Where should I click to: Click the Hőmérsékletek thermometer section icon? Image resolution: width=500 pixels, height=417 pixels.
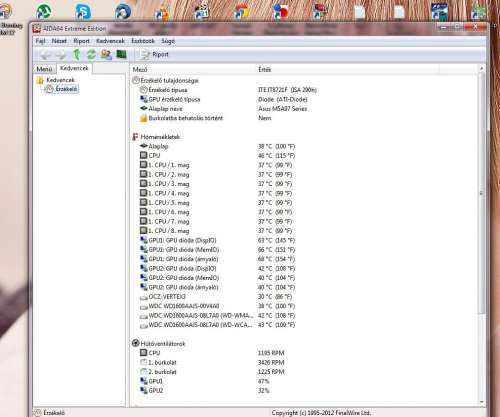pyautogui.click(x=135, y=137)
